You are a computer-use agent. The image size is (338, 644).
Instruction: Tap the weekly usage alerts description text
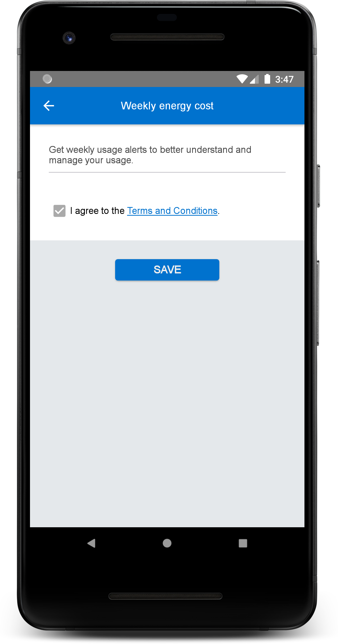pyautogui.click(x=150, y=155)
